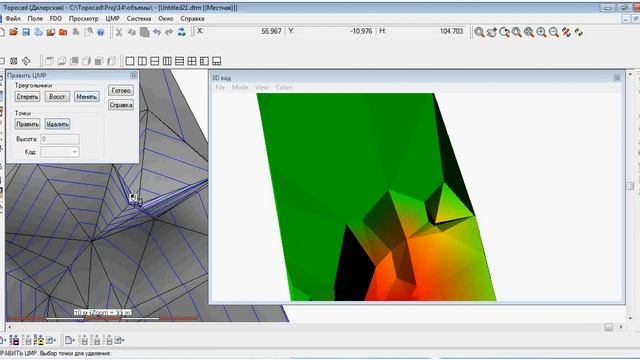The height and width of the screenshot is (360, 640).
Task: Click the zoom extents magnifier icon
Action: click(529, 32)
